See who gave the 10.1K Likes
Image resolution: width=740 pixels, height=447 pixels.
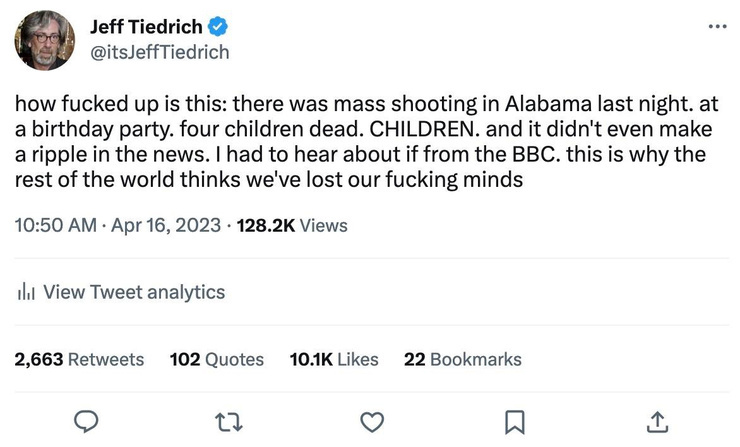[x=333, y=359]
